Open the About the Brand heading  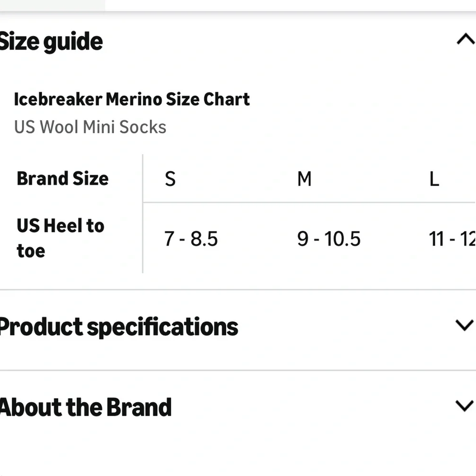click(x=86, y=407)
